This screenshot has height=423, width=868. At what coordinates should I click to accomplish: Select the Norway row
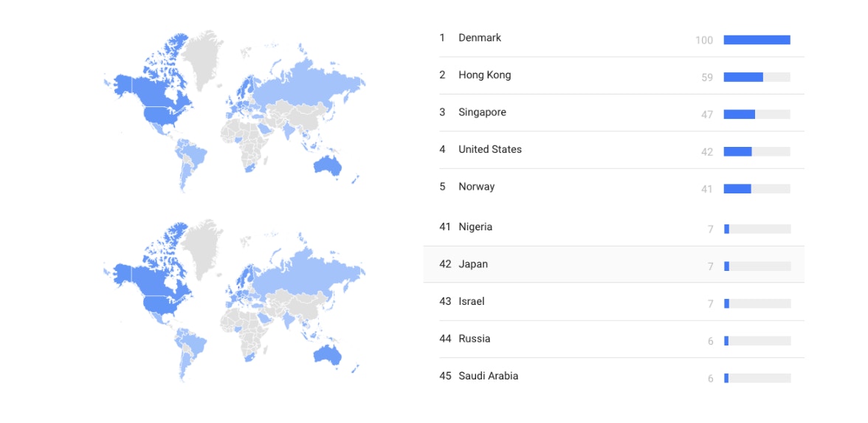(476, 187)
